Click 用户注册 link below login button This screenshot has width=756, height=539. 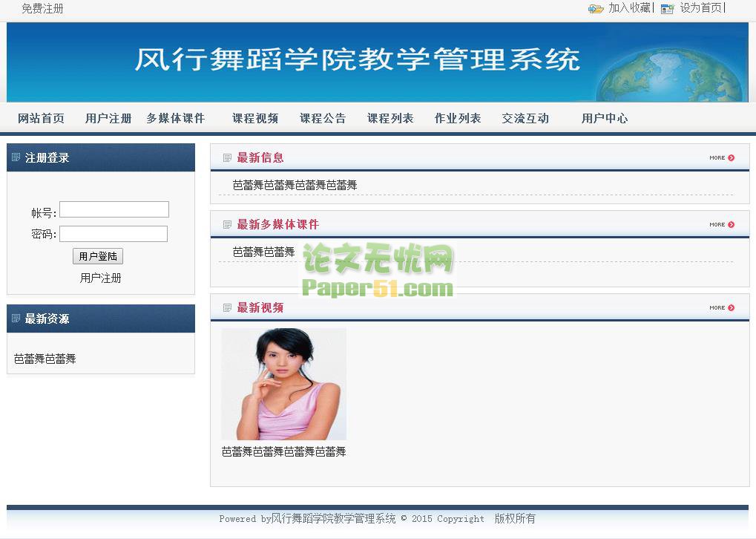[100, 278]
